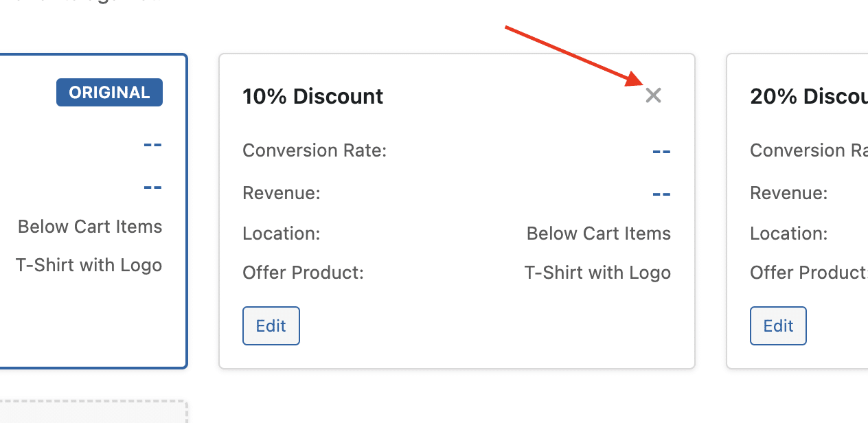Click Revenue label in 10% Discount card
The image size is (868, 423).
(282, 193)
